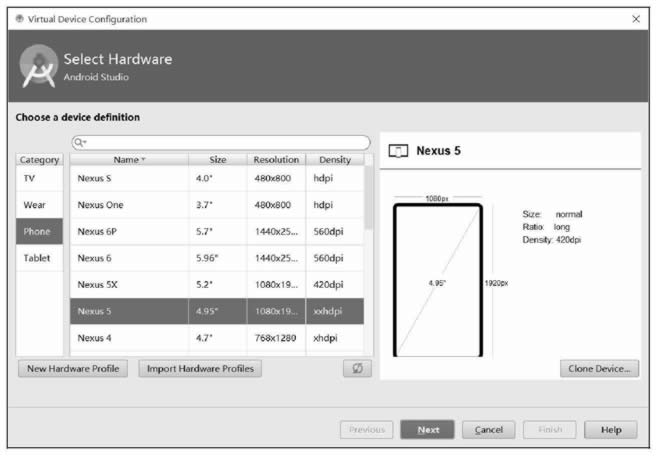The height and width of the screenshot is (457, 658).
Task: Sort the table by Size column
Action: click(x=217, y=159)
